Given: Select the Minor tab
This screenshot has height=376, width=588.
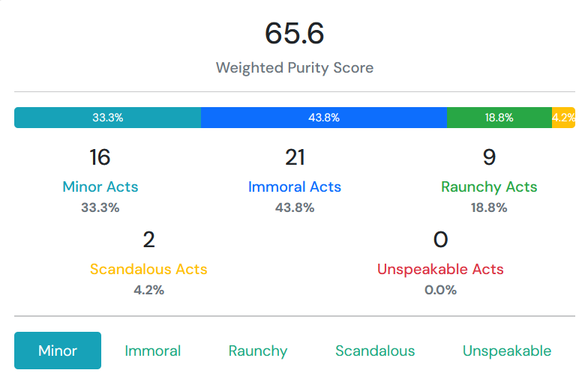Looking at the screenshot, I should 57,351.
